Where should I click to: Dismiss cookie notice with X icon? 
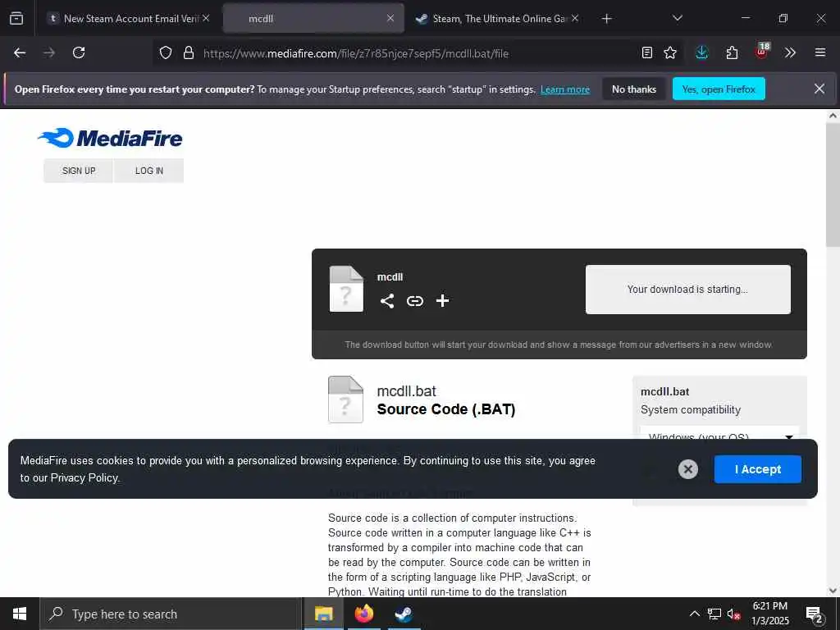(688, 469)
